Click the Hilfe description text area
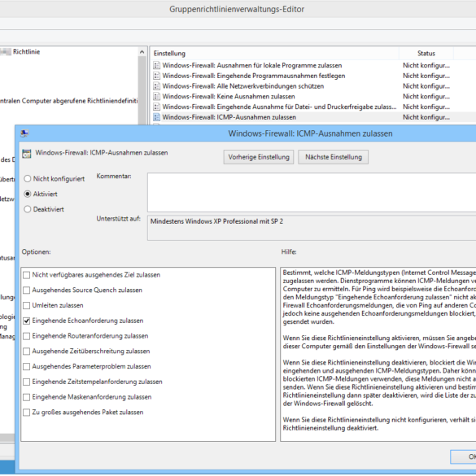 [378, 354]
